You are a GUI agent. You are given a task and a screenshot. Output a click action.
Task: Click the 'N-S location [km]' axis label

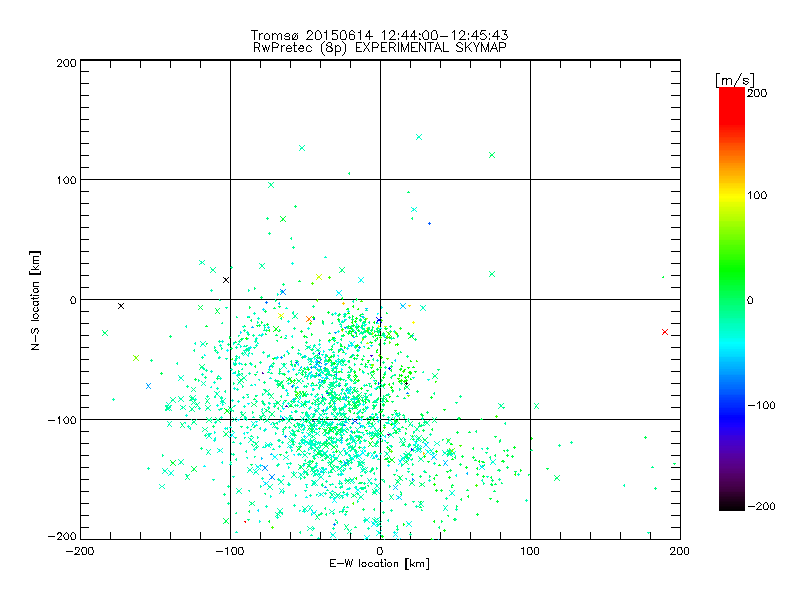[35, 301]
